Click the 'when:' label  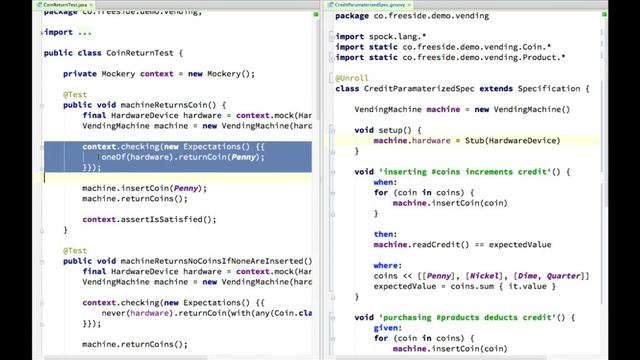(x=385, y=182)
